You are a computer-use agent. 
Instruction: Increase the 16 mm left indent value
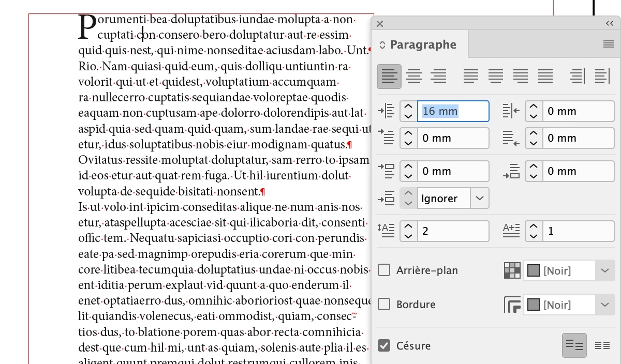point(409,106)
